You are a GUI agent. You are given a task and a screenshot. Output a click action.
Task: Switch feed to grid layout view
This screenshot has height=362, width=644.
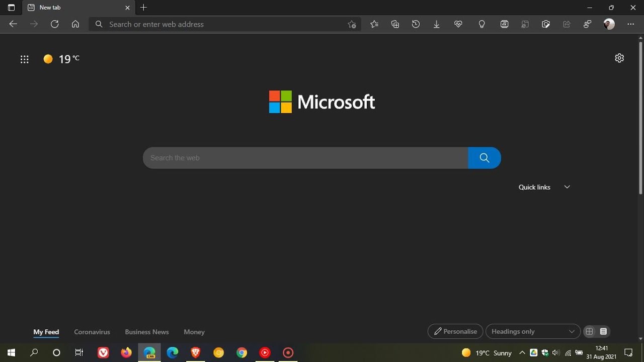(590, 331)
